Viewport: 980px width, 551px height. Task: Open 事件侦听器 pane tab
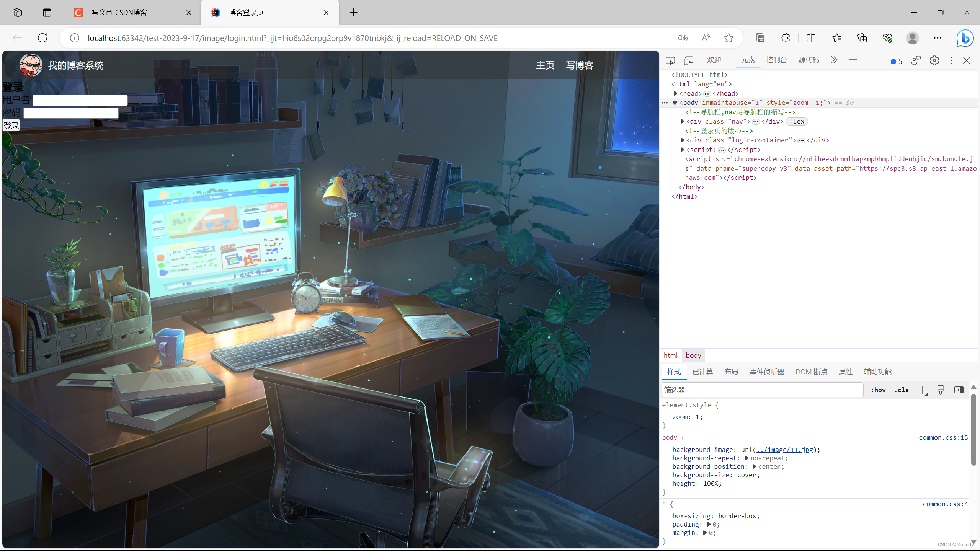(767, 372)
